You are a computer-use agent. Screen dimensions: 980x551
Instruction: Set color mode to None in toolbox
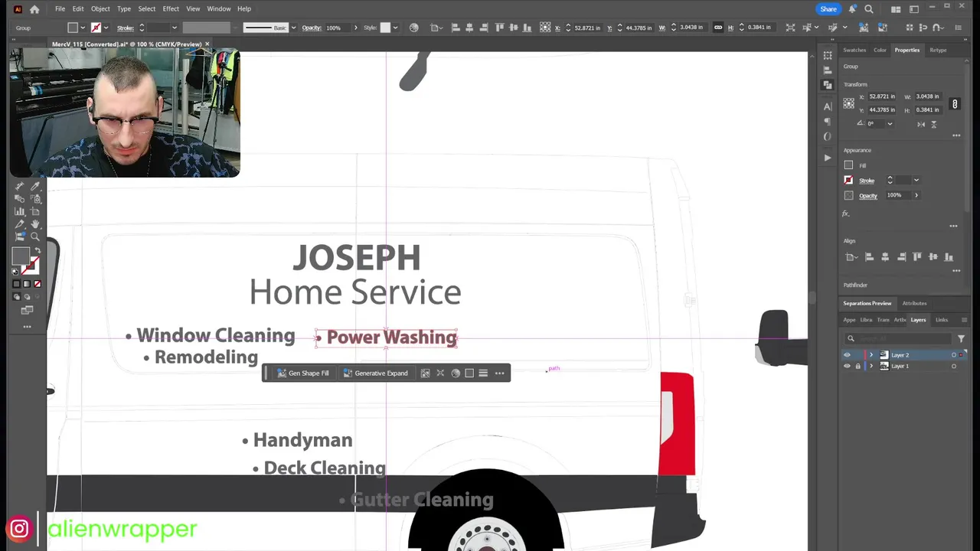[37, 284]
